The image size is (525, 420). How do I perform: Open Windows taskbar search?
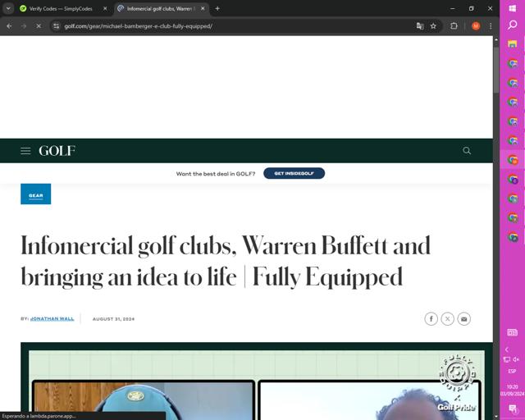click(x=512, y=25)
